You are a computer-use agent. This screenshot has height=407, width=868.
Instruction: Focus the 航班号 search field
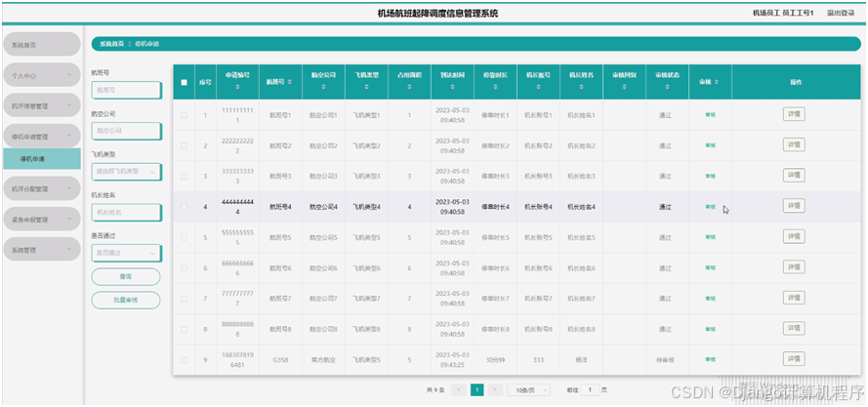(x=126, y=90)
